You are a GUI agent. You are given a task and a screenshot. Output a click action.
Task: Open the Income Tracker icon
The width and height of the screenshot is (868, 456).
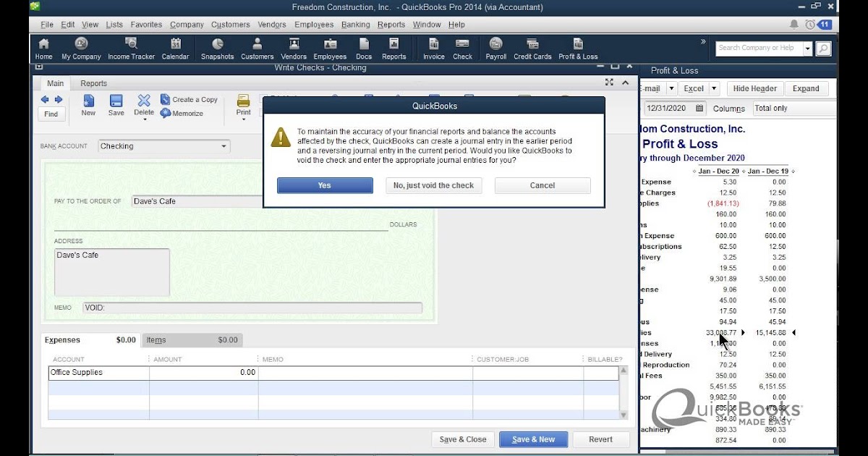pos(131,48)
